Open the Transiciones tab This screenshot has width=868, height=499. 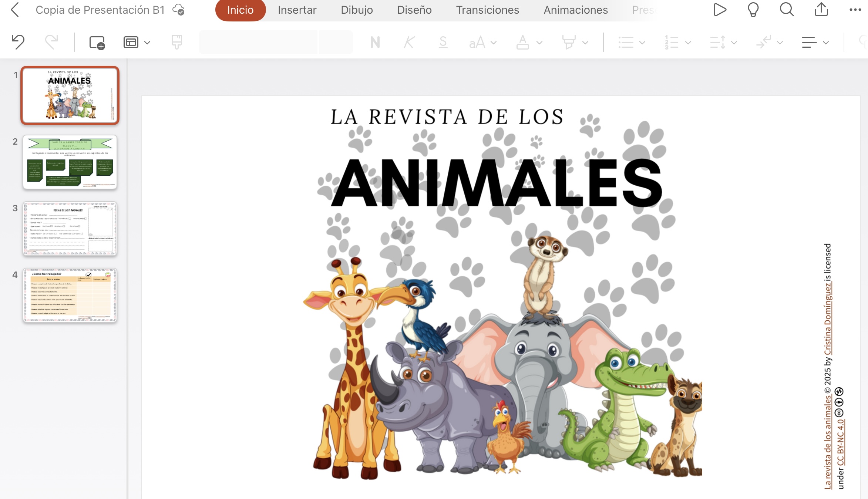(x=487, y=10)
